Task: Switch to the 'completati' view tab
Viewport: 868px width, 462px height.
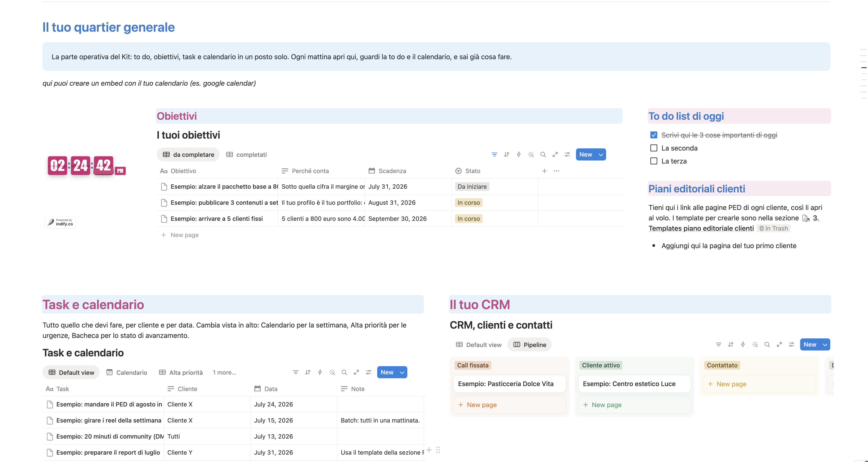Action: tap(246, 154)
